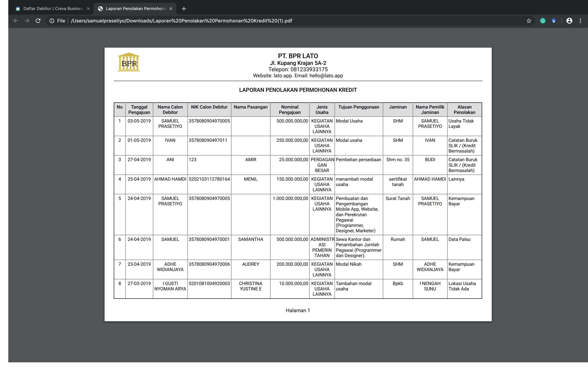Open the user profile avatar

tap(569, 21)
